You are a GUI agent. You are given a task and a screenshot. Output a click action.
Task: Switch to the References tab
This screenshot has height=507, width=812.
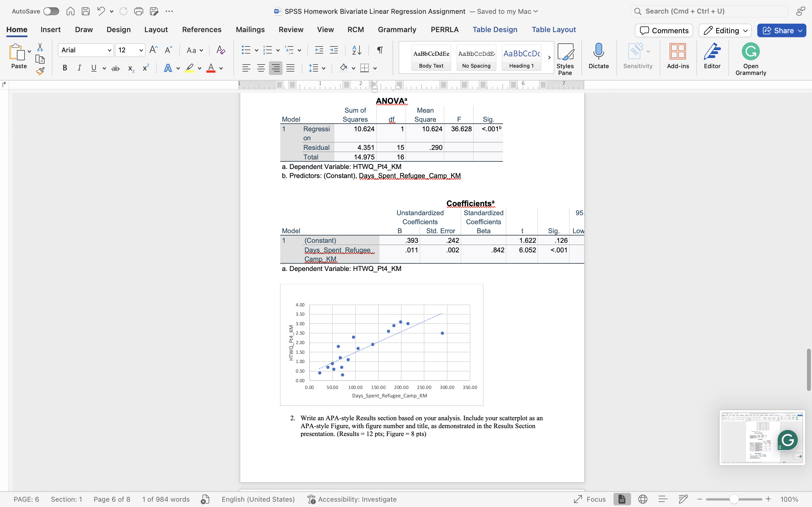[x=201, y=30]
